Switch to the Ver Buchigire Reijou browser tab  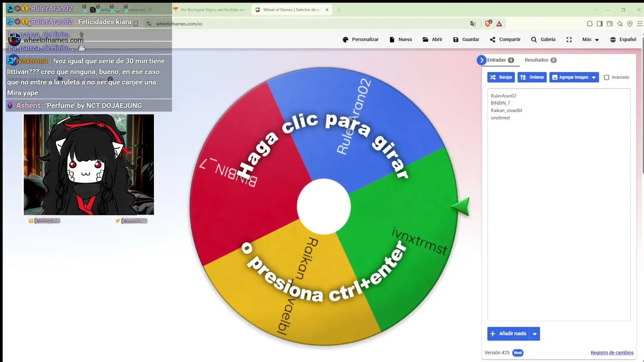pos(208,10)
